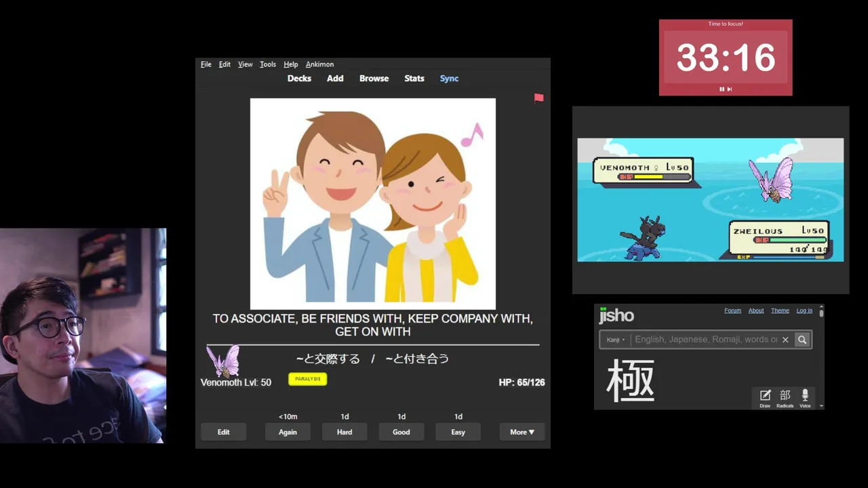This screenshot has width=868, height=488.
Task: Click the Zweilous HP bar in game
Action: click(789, 240)
